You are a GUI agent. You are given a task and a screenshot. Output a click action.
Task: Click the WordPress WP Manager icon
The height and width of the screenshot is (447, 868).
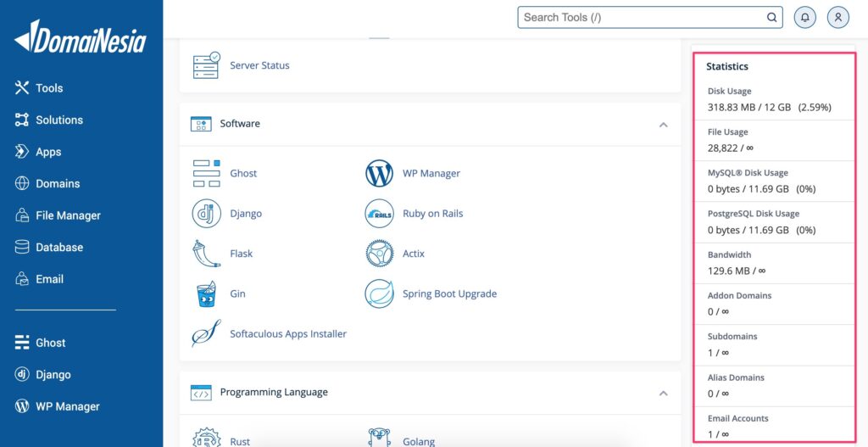pos(379,173)
